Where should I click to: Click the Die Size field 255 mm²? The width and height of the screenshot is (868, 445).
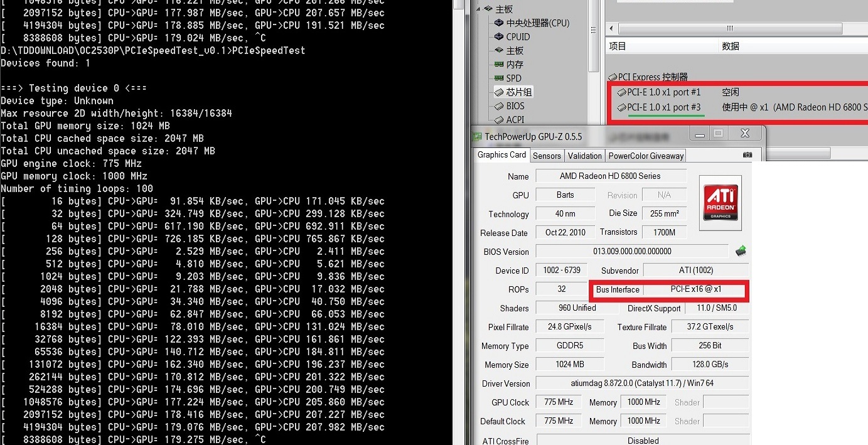point(664,213)
